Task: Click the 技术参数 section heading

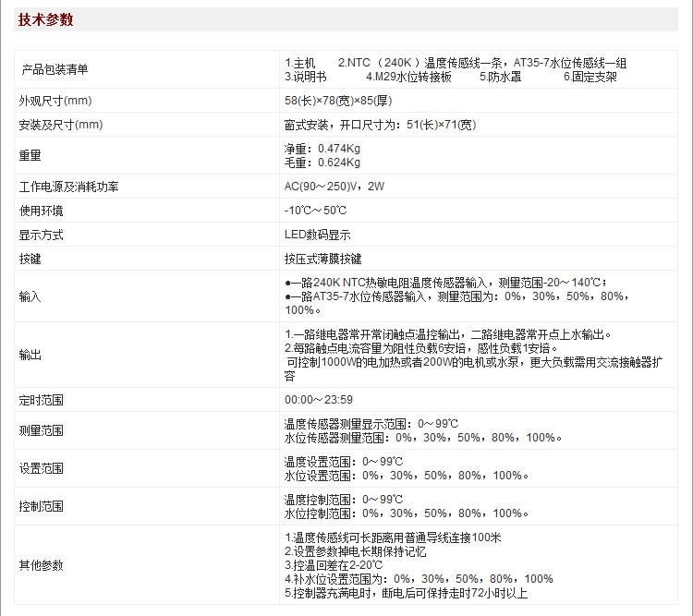Action: pyautogui.click(x=45, y=19)
